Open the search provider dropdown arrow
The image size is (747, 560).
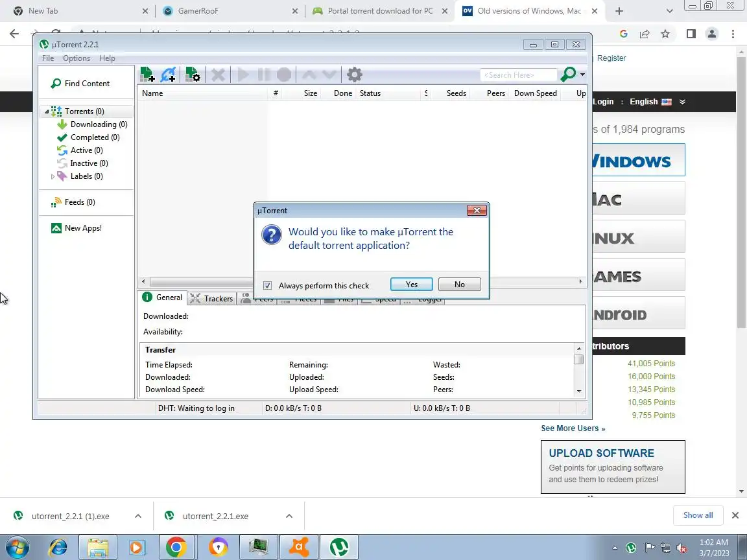coord(582,75)
